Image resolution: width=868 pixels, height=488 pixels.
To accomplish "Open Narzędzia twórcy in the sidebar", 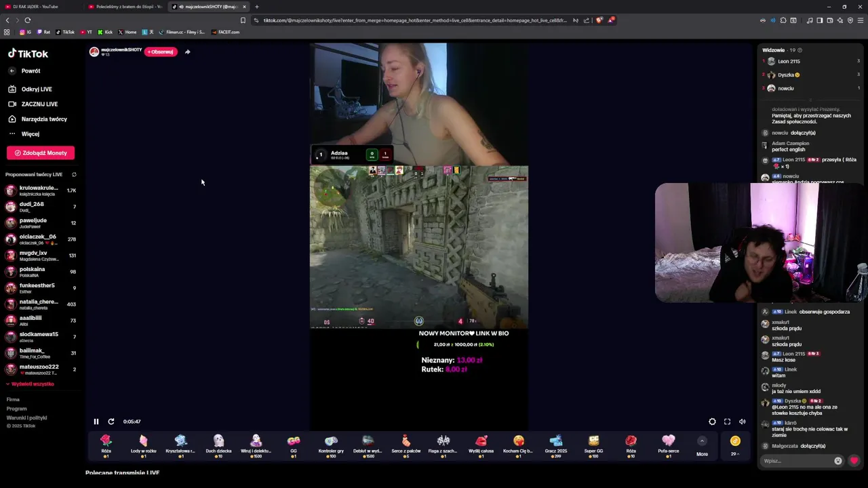I will coord(44,119).
